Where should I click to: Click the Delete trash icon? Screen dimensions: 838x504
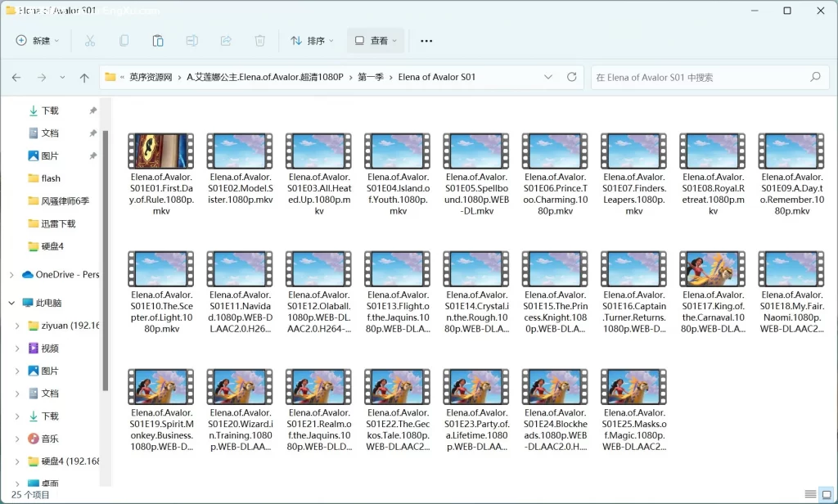[x=259, y=41]
